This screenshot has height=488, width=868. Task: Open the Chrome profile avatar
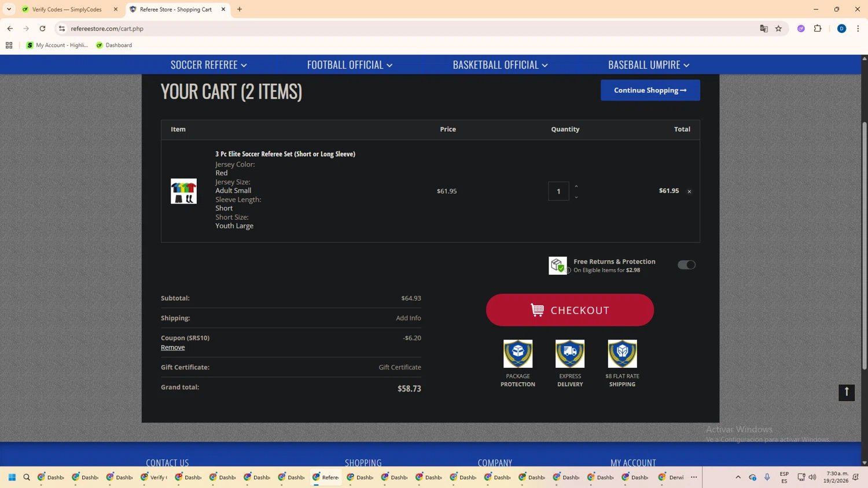[842, 28]
